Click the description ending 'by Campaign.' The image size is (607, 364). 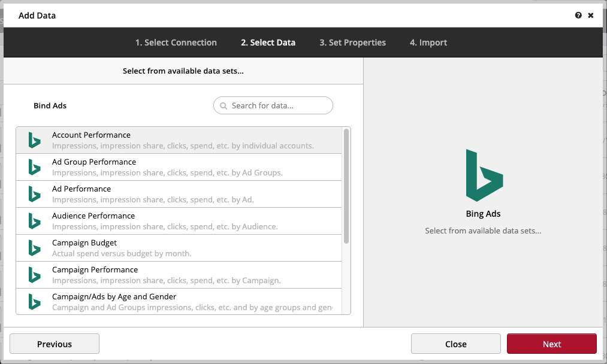tap(167, 280)
